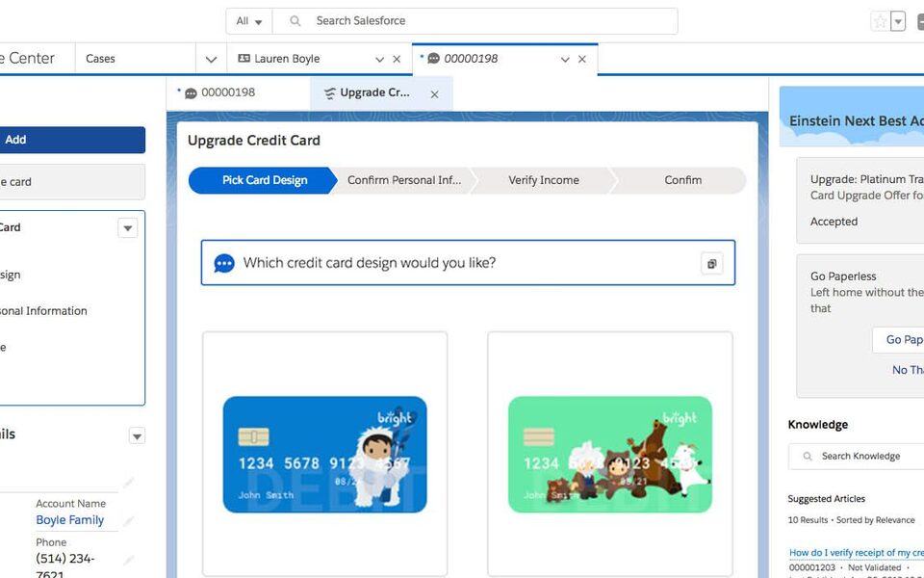The width and height of the screenshot is (924, 578).
Task: Open the Boyle Family account link
Action: coord(69,519)
